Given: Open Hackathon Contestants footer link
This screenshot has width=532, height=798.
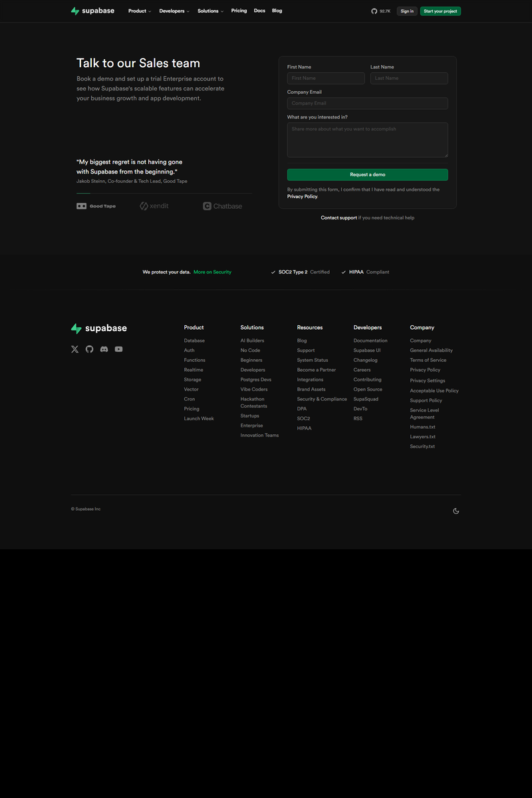Looking at the screenshot, I should point(254,403).
